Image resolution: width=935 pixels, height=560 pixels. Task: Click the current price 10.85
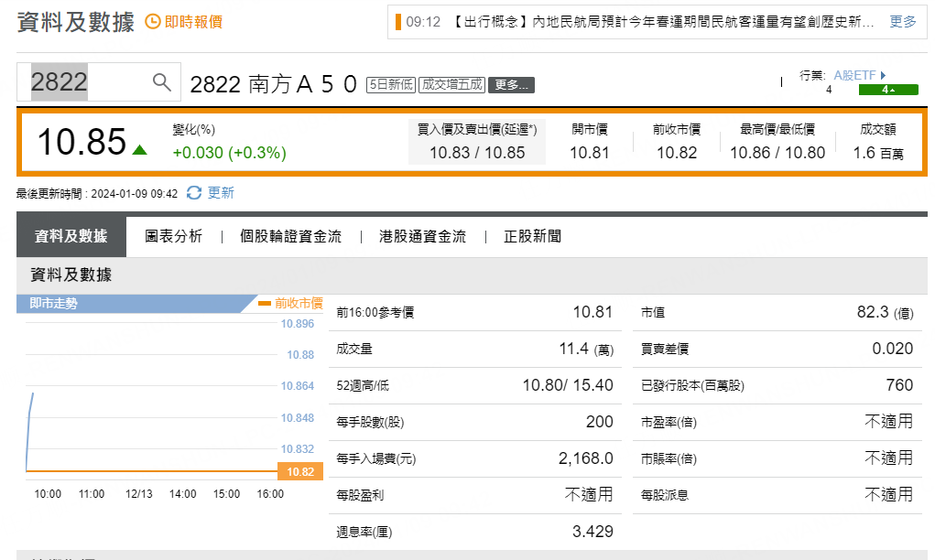(x=82, y=142)
